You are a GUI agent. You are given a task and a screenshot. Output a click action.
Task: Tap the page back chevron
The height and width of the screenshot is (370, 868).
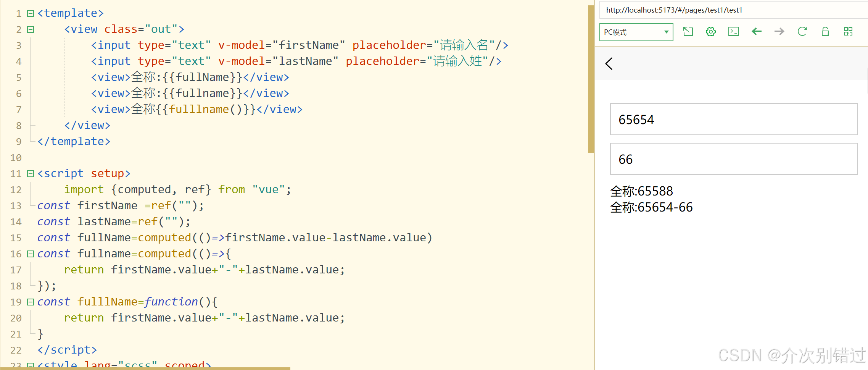[x=609, y=63]
